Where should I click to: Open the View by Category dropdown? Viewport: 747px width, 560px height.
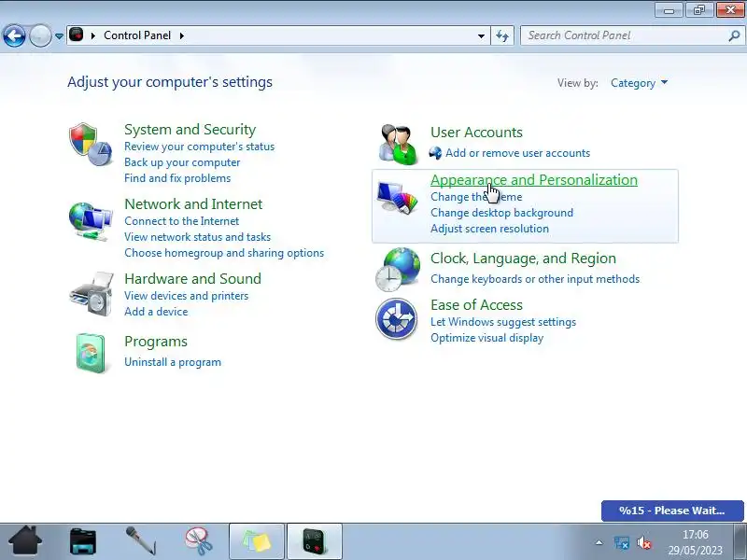click(x=639, y=83)
